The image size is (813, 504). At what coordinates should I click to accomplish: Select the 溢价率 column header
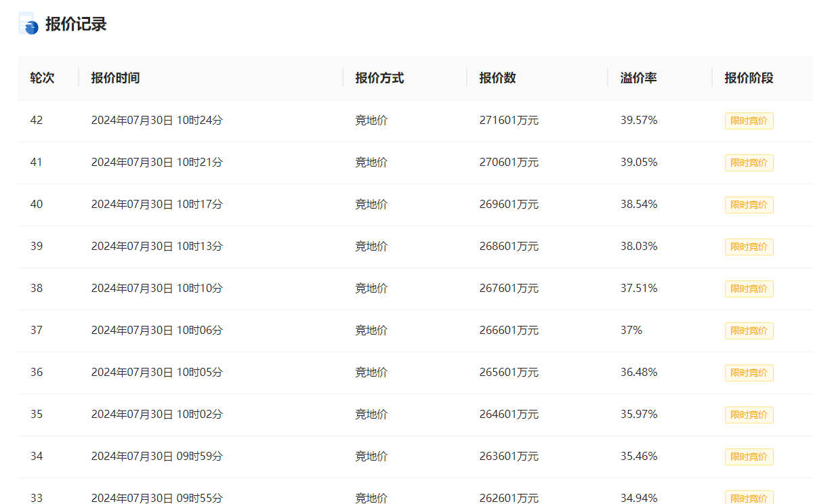(638, 78)
